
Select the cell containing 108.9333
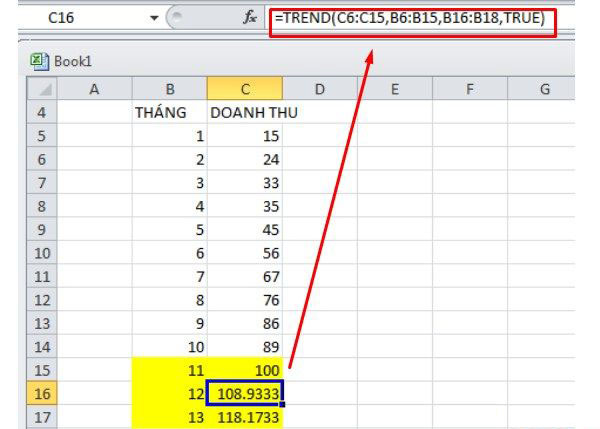click(x=244, y=391)
